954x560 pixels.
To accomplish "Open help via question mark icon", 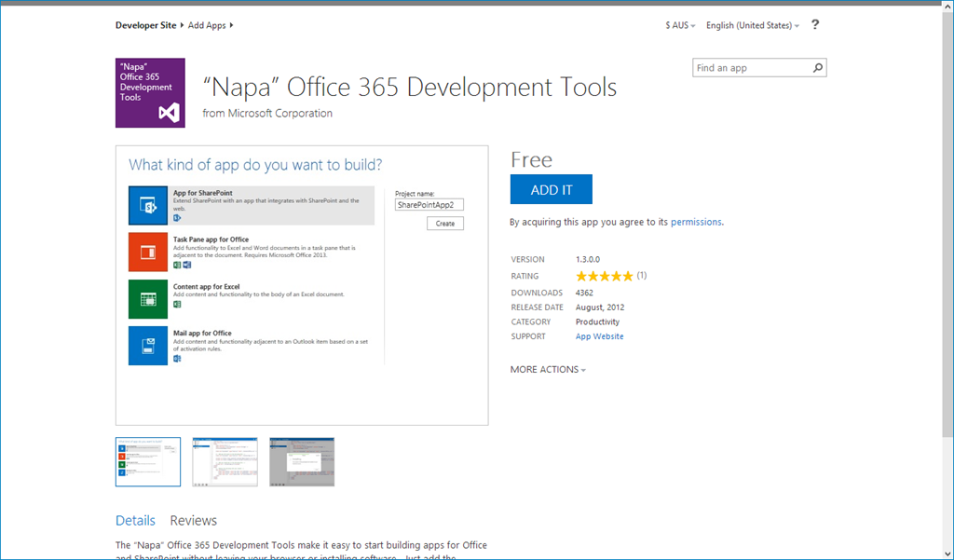I will click(815, 25).
